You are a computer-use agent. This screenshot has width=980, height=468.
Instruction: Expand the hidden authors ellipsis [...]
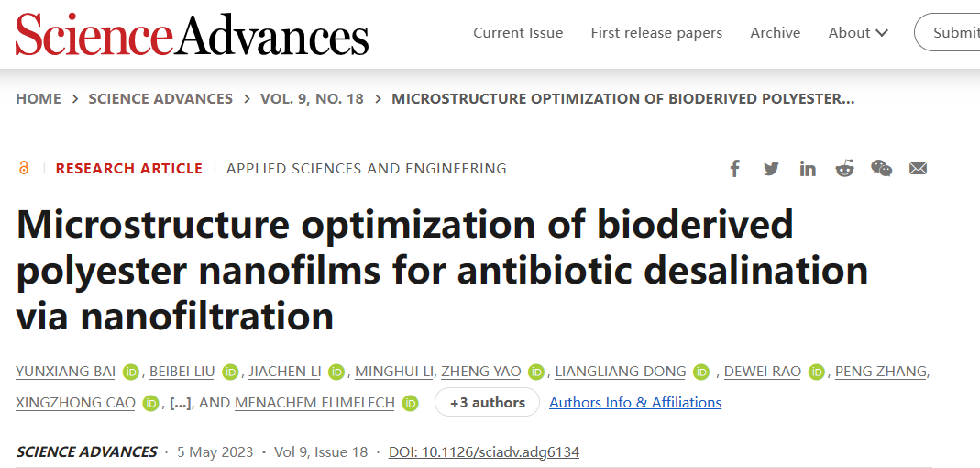pyautogui.click(x=181, y=403)
